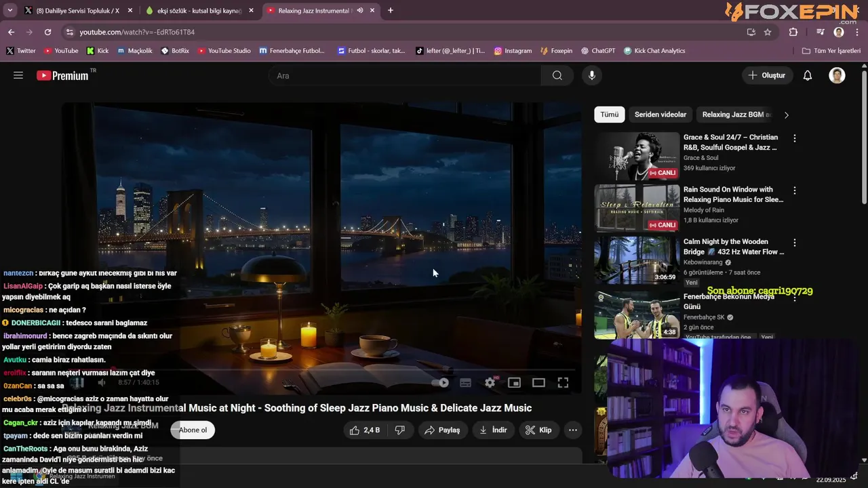Mute the Relaxing Jazz tab audio
868x488 pixels.
point(360,10)
